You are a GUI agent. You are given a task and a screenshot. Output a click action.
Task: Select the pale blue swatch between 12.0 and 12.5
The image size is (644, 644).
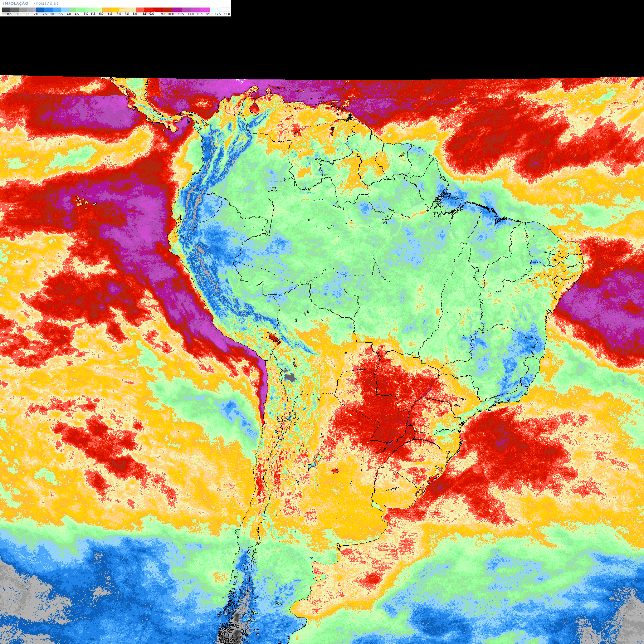(x=215, y=10)
